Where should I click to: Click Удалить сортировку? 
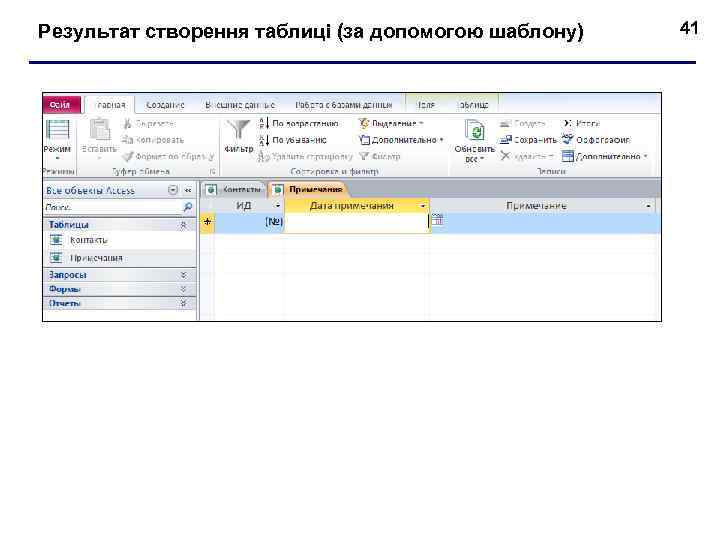[306, 157]
